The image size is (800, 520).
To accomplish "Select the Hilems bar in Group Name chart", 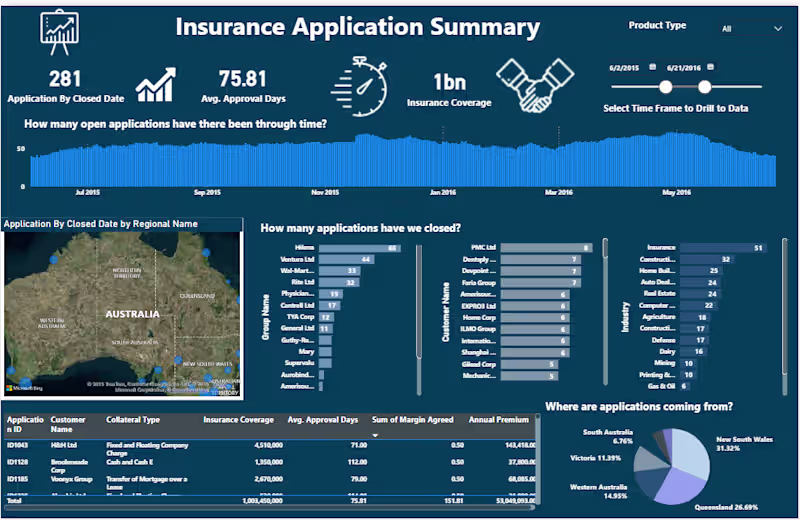I will point(360,247).
